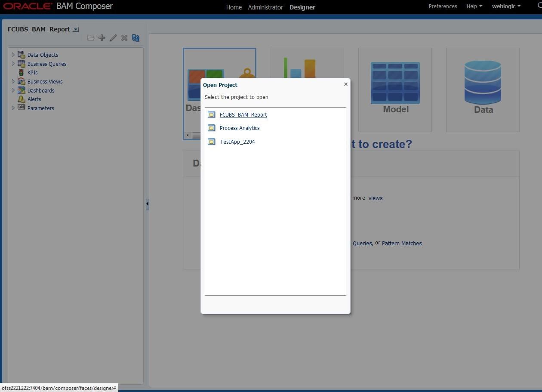This screenshot has width=542, height=392.
Task: Expand the Dashboards tree node
Action: point(13,90)
